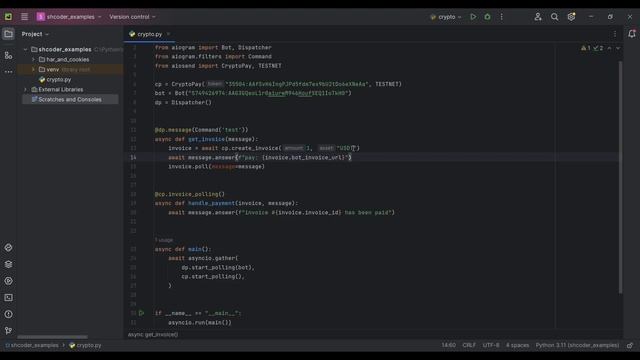Place cursor on handle_payment function name
The width and height of the screenshot is (640, 360).
tap(211, 203)
